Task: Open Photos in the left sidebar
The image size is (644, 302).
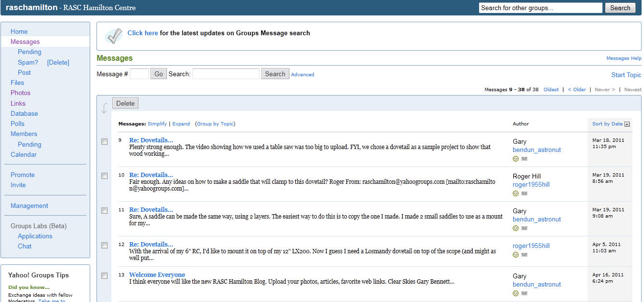Action: [20, 93]
